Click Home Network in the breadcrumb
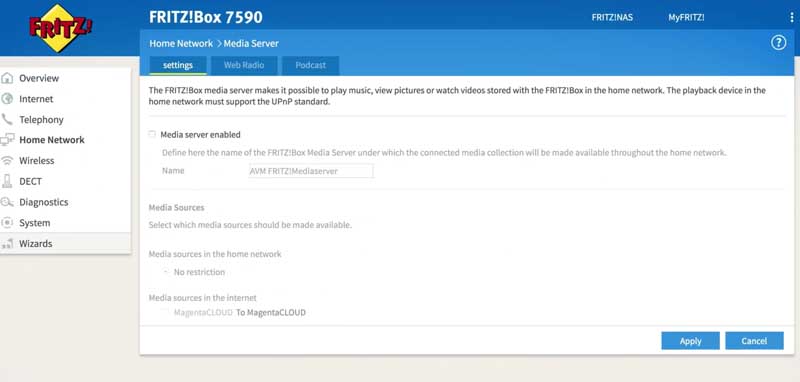 181,43
